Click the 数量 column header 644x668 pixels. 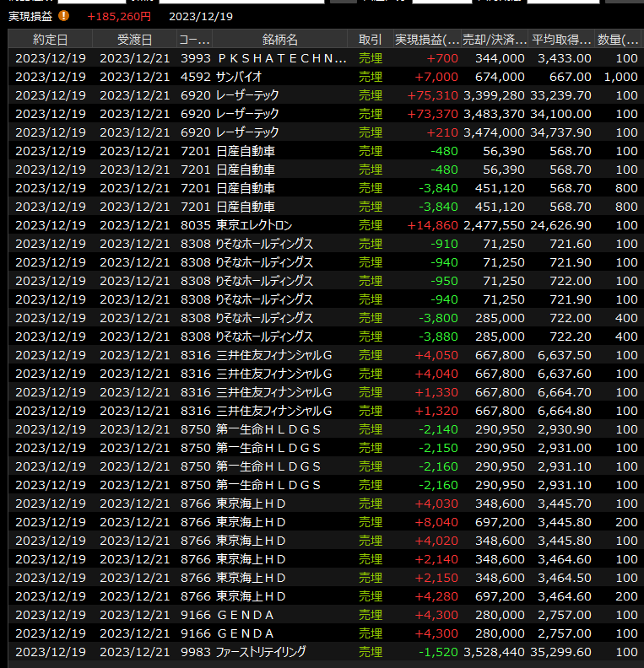pos(620,40)
